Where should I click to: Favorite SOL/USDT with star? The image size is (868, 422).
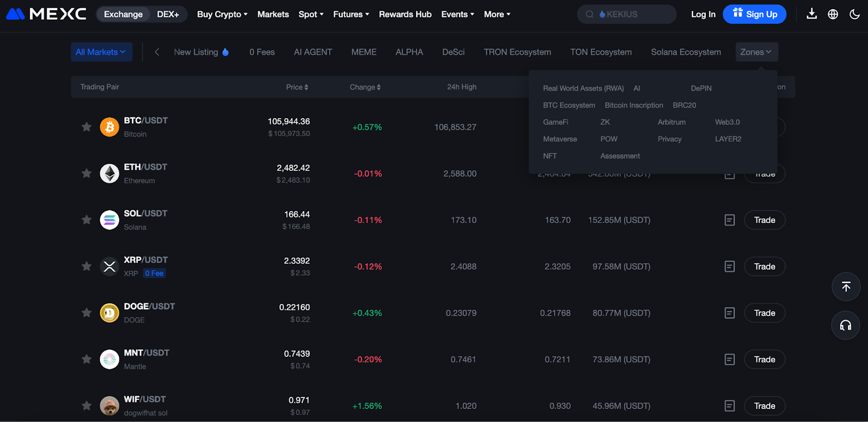point(86,220)
